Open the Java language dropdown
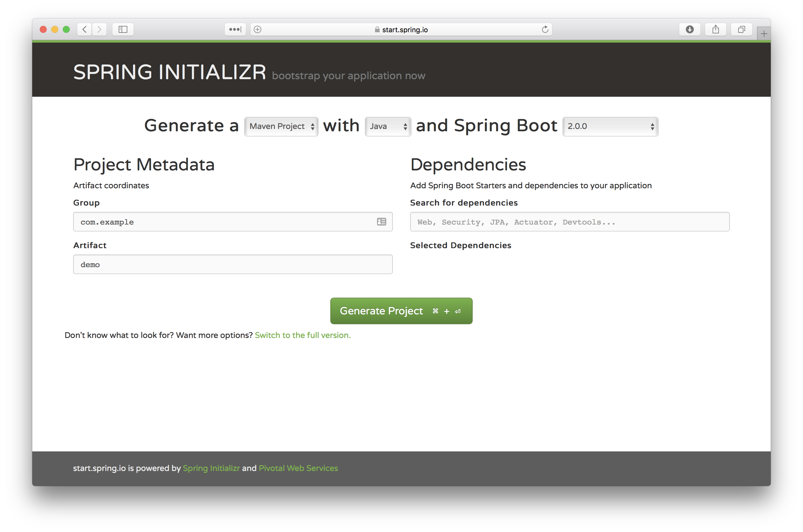803x532 pixels. click(388, 127)
